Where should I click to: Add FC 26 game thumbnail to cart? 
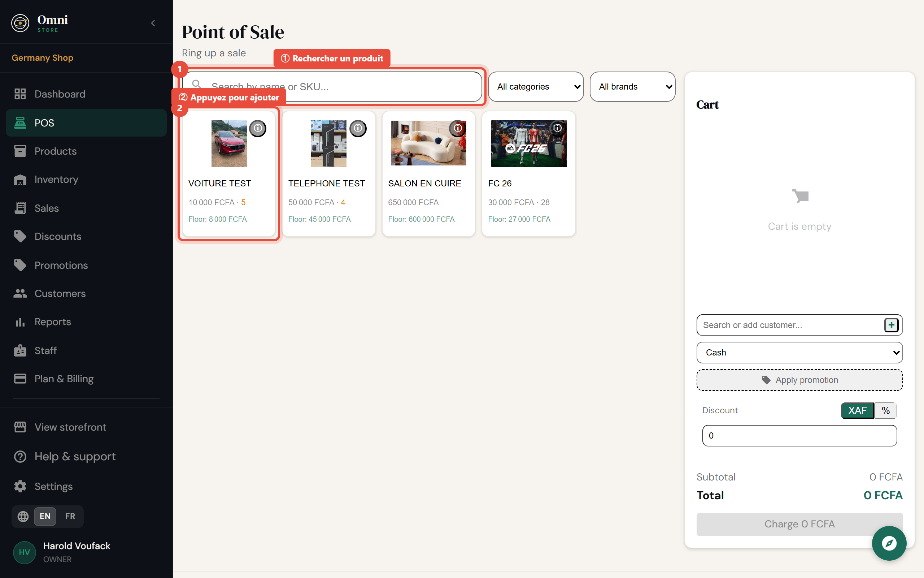[528, 143]
